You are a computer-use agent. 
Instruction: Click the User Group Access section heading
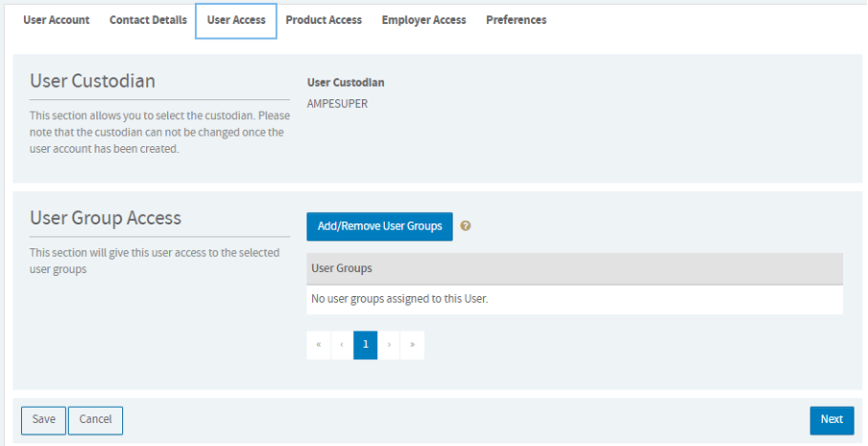click(x=106, y=218)
